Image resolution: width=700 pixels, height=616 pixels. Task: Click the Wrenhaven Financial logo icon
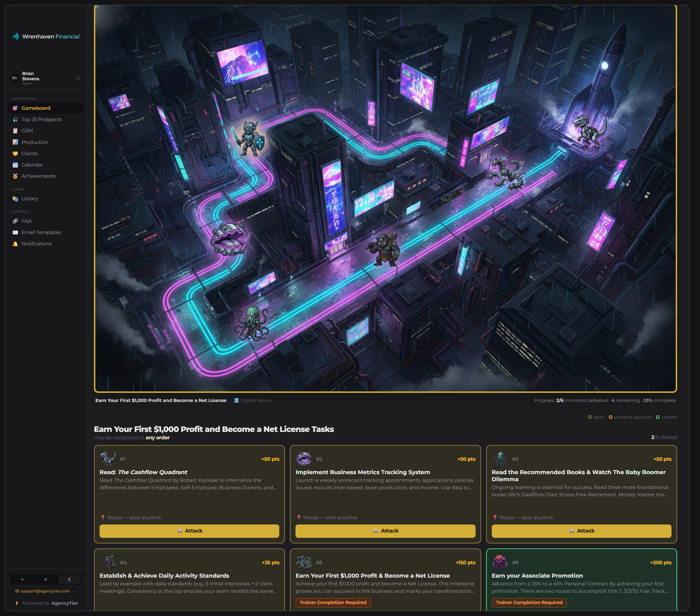[16, 36]
